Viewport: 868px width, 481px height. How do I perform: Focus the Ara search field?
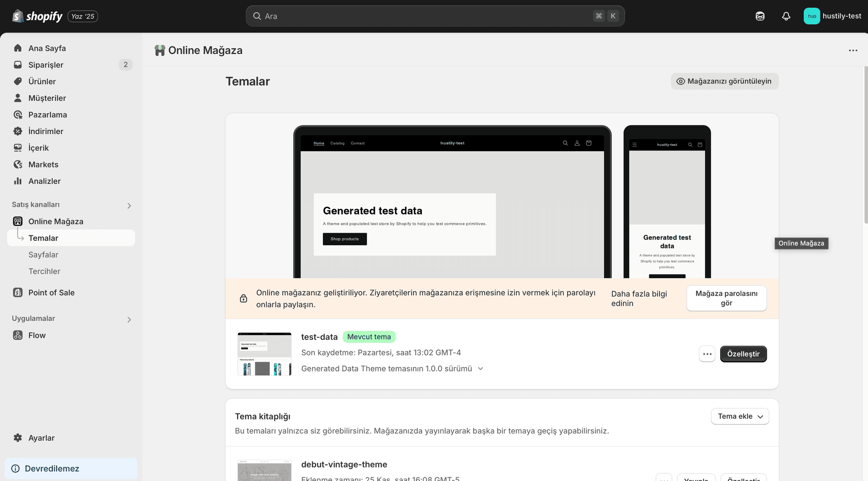(x=435, y=16)
